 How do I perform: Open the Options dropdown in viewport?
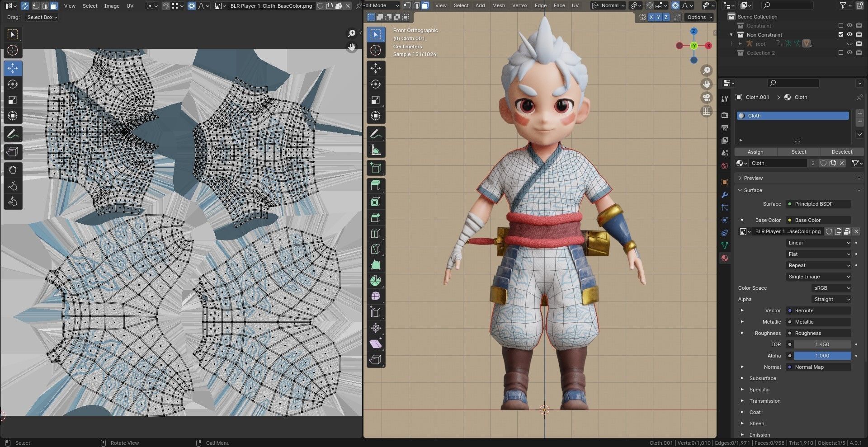pyautogui.click(x=699, y=17)
